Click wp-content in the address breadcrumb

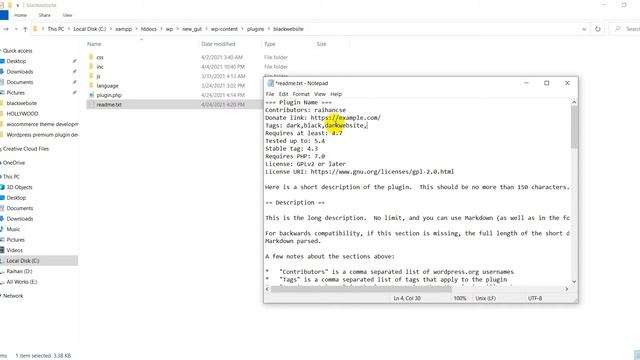point(224,29)
